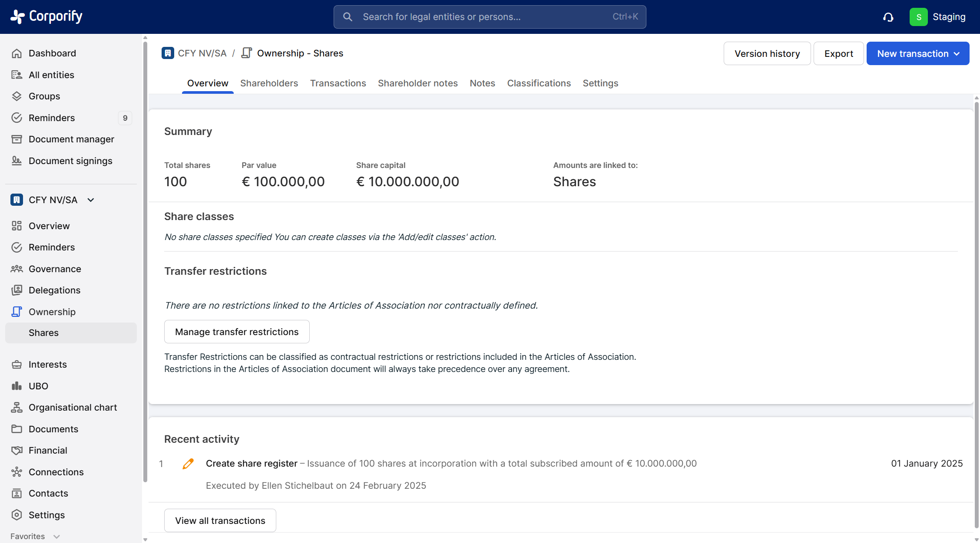980x543 pixels.
Task: Switch to the Shareholders tab
Action: pos(269,83)
